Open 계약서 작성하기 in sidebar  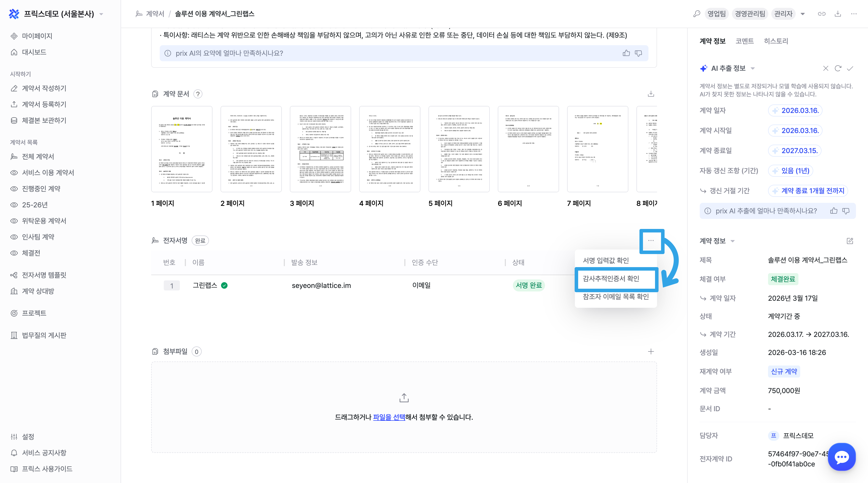tap(44, 88)
